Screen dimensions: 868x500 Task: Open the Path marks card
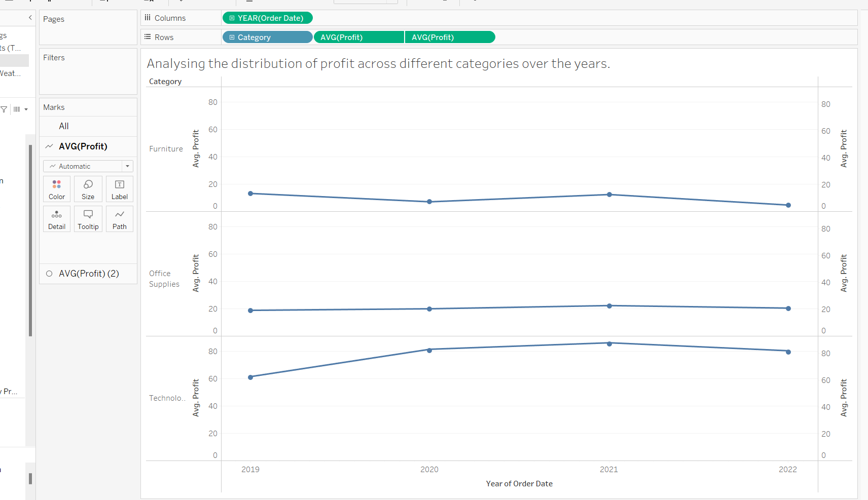120,219
